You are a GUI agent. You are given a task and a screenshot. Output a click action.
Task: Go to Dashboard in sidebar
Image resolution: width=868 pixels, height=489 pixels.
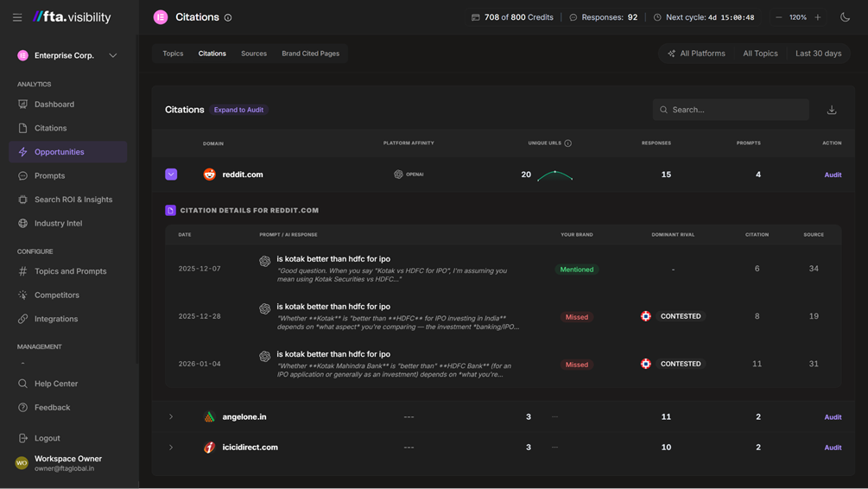[68, 105]
